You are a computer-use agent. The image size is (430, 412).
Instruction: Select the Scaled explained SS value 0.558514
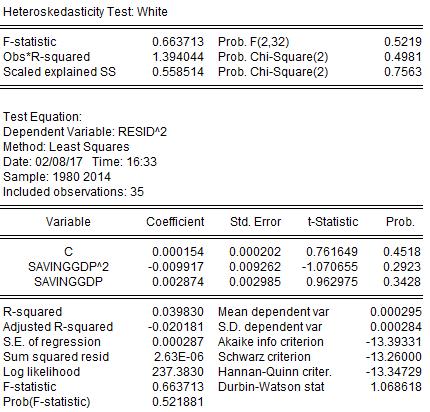point(178,72)
